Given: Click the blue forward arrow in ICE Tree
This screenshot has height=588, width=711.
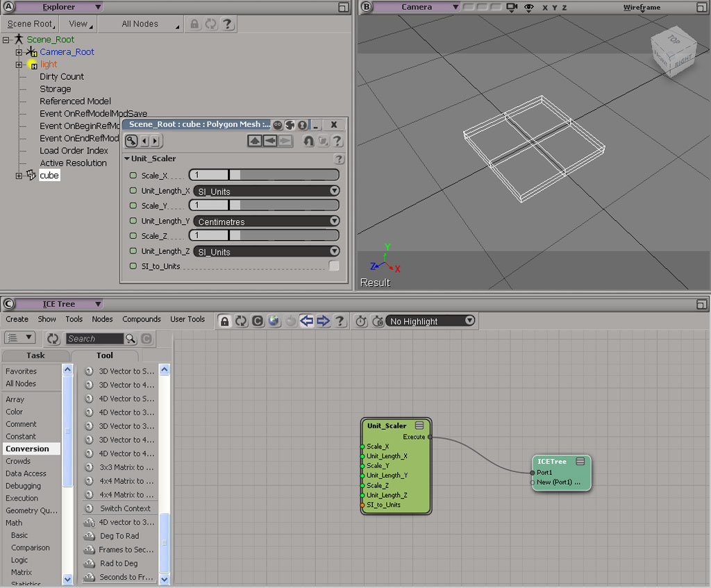Looking at the screenshot, I should (x=323, y=321).
